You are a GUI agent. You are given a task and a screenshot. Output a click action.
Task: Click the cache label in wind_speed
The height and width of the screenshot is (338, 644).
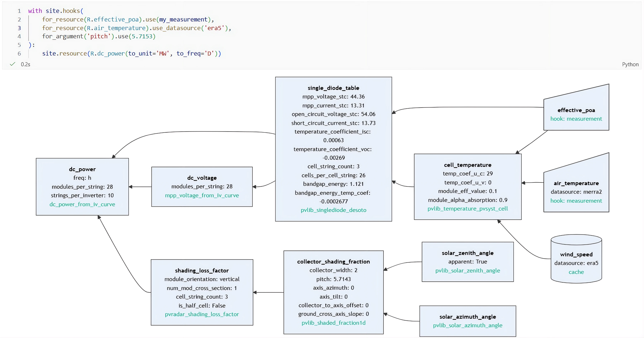[576, 272]
